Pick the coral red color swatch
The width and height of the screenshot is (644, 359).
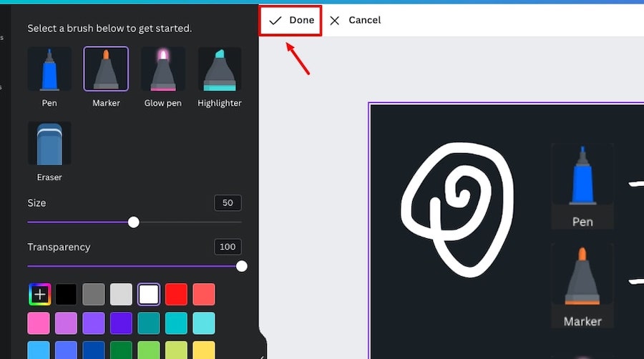tap(204, 294)
